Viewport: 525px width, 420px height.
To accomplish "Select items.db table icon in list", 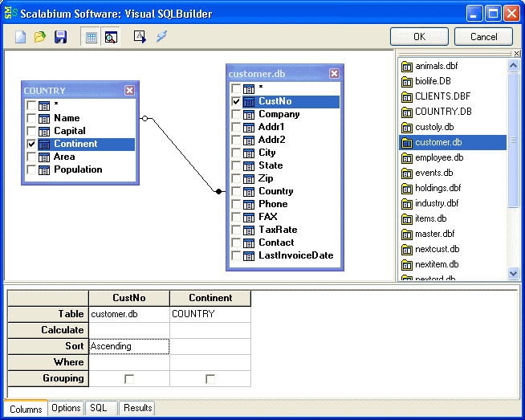I will pyautogui.click(x=407, y=219).
